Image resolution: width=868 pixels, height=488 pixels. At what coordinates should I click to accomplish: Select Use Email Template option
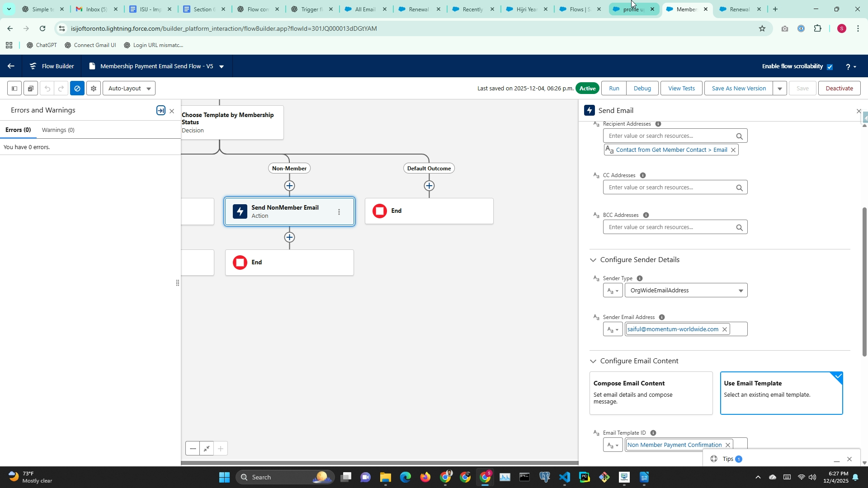point(781,393)
